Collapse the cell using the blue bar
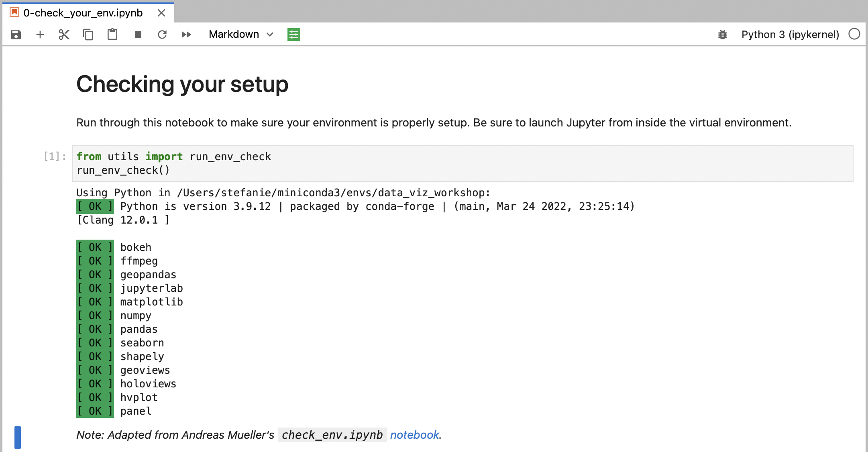 tap(18, 437)
